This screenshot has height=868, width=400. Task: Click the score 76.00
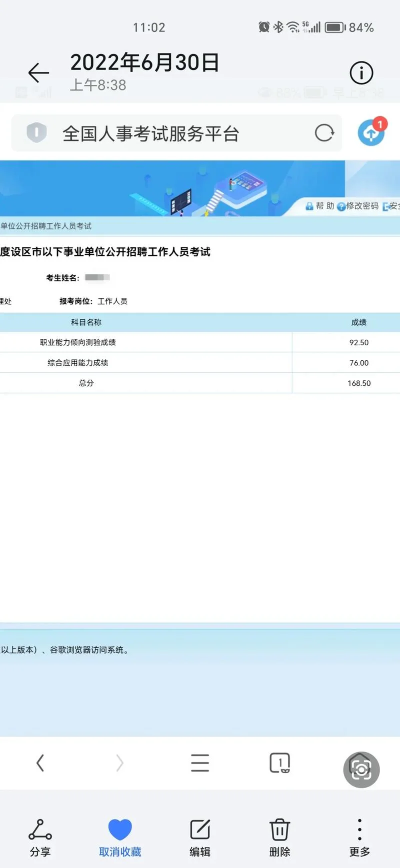tap(359, 363)
